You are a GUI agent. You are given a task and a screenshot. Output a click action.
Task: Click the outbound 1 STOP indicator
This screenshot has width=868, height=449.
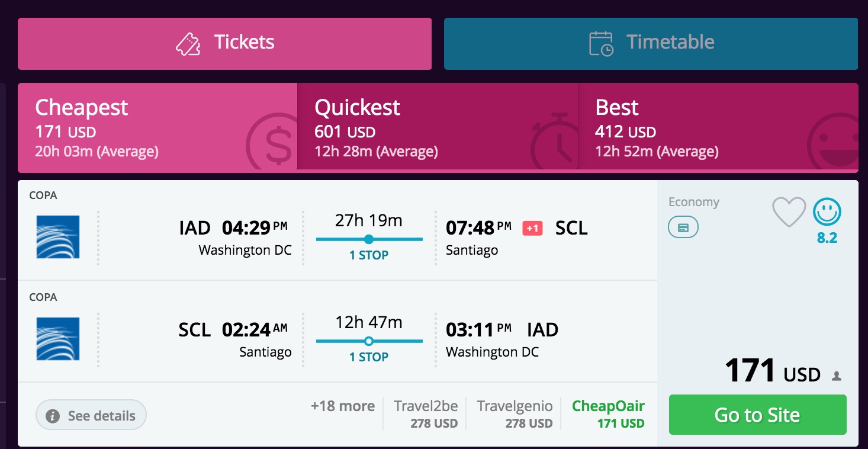[x=369, y=255]
